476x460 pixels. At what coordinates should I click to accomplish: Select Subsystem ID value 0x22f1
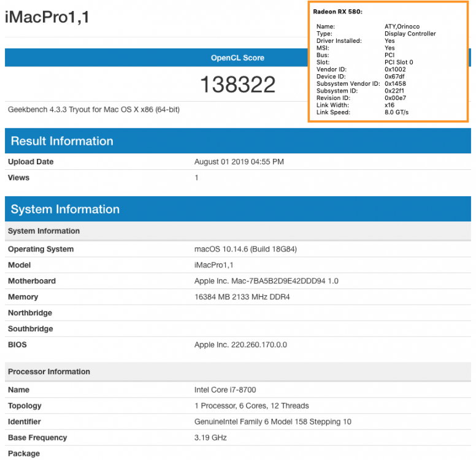394,91
